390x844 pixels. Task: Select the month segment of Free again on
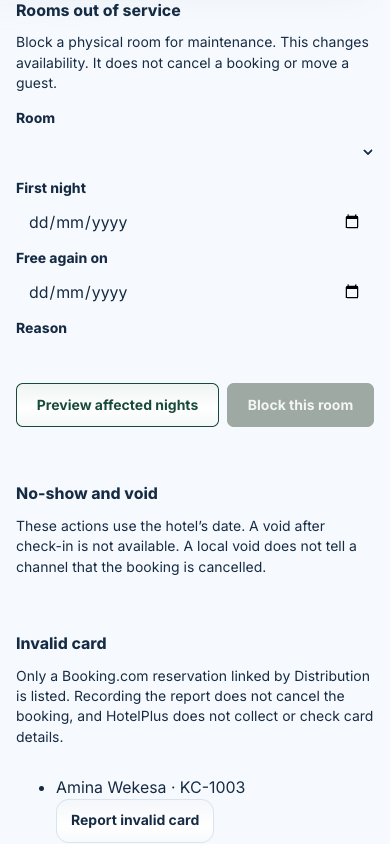point(72,292)
